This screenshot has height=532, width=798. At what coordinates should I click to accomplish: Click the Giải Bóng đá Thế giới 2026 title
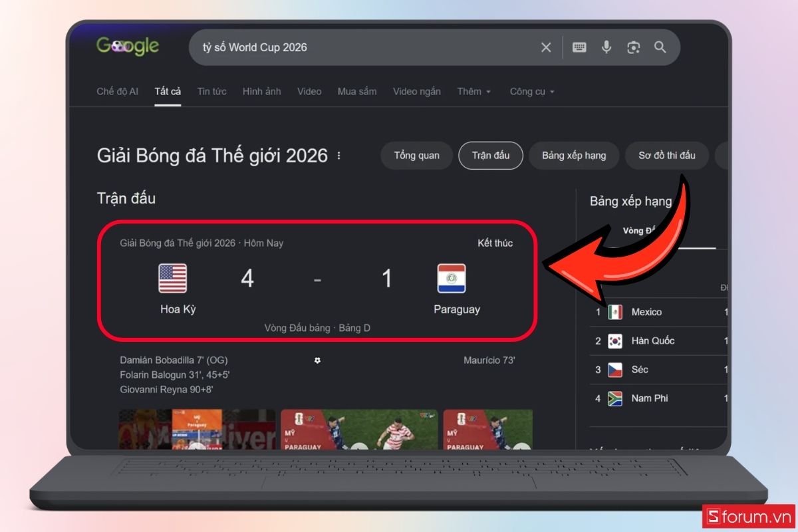click(212, 156)
